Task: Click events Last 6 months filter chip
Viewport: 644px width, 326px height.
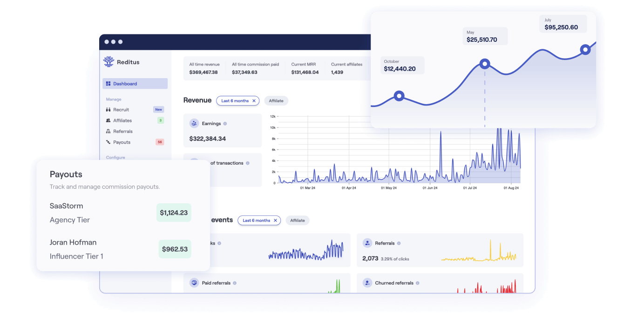Action: point(259,220)
